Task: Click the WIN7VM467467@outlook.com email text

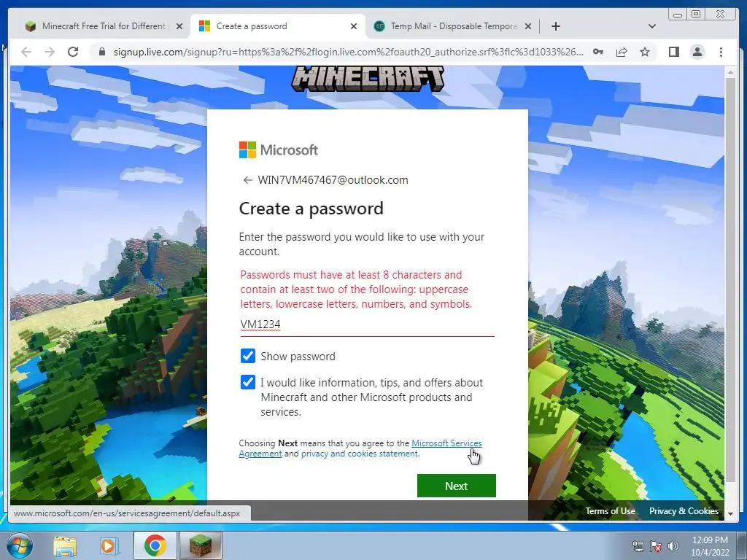Action: 333,180
